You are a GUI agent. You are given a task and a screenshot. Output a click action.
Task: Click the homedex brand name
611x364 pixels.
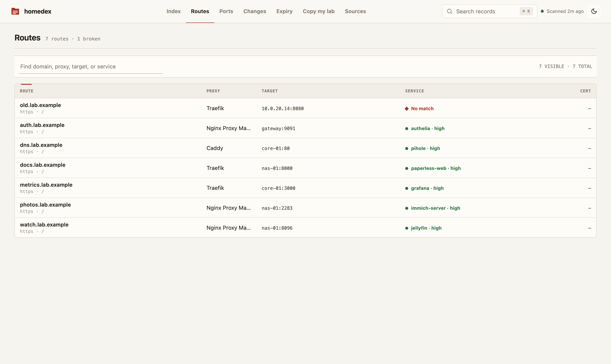[x=38, y=11]
